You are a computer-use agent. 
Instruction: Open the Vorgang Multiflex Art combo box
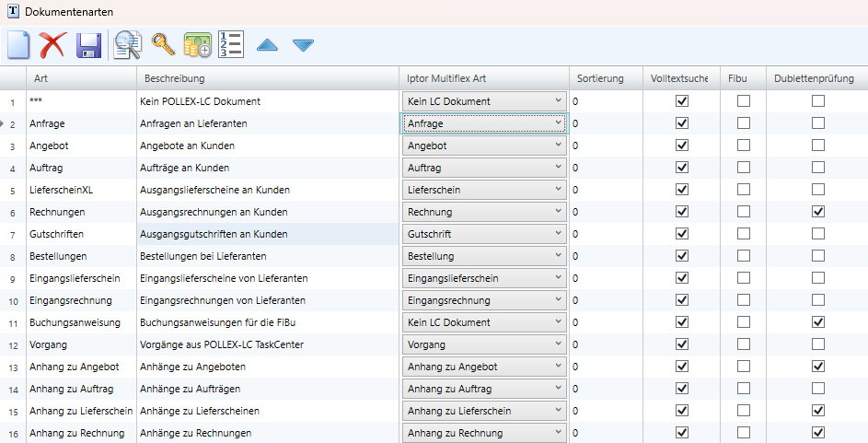click(x=484, y=344)
